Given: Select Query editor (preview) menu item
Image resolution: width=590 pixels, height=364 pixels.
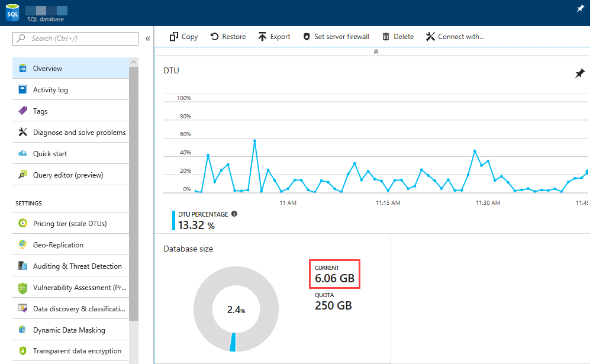Looking at the screenshot, I should 68,175.
